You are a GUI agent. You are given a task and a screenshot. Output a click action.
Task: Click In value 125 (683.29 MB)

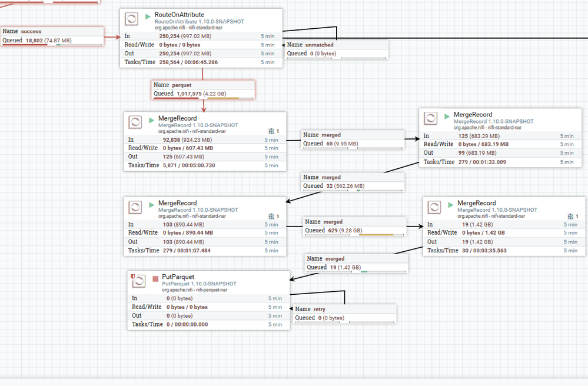(479, 136)
